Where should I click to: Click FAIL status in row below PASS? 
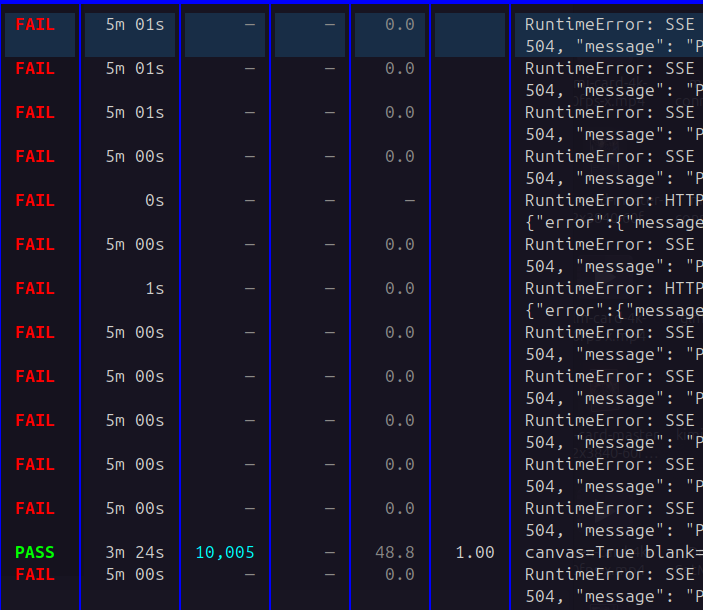(x=35, y=574)
